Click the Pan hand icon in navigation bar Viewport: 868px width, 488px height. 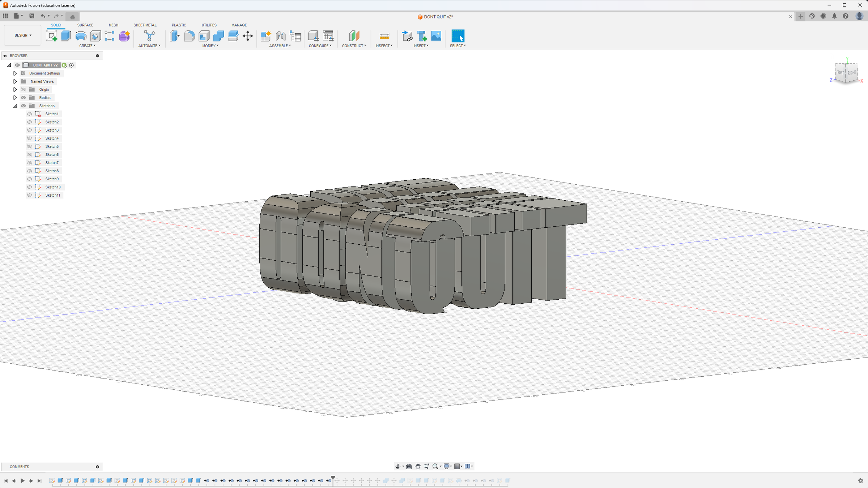pos(418,466)
